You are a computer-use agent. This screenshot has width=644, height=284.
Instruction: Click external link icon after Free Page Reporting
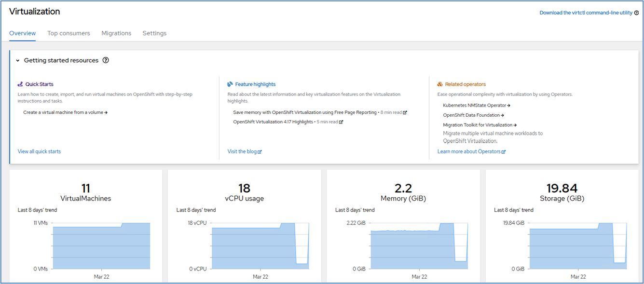[405, 113]
